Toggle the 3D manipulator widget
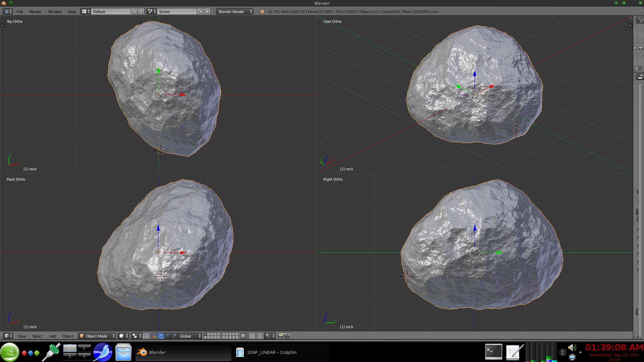 click(x=154, y=336)
